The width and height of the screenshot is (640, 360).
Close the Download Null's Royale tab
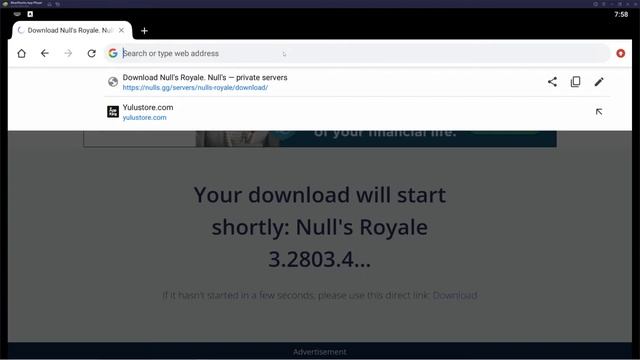[121, 30]
